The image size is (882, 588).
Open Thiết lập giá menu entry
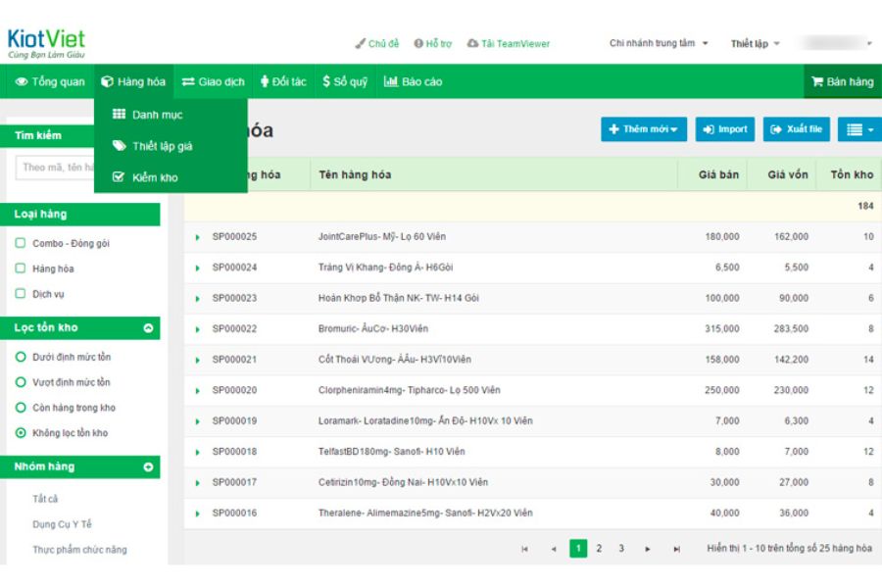click(171, 146)
